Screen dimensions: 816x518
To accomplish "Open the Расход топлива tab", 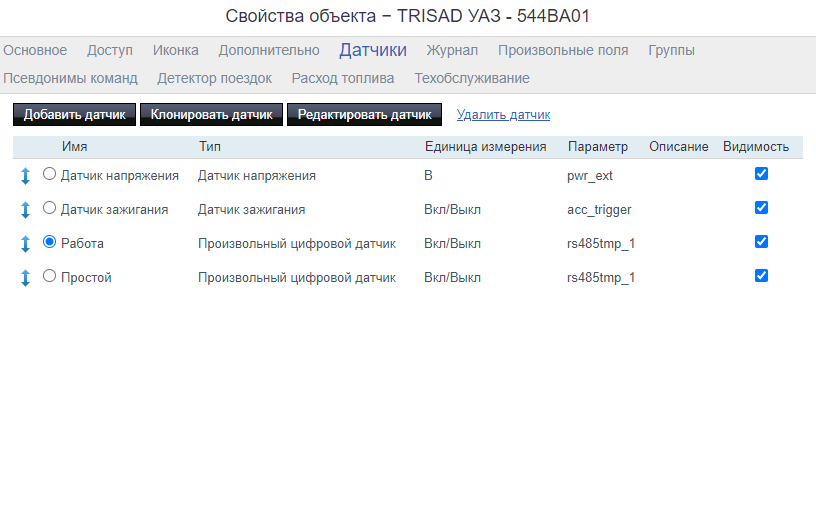I will coord(343,78).
